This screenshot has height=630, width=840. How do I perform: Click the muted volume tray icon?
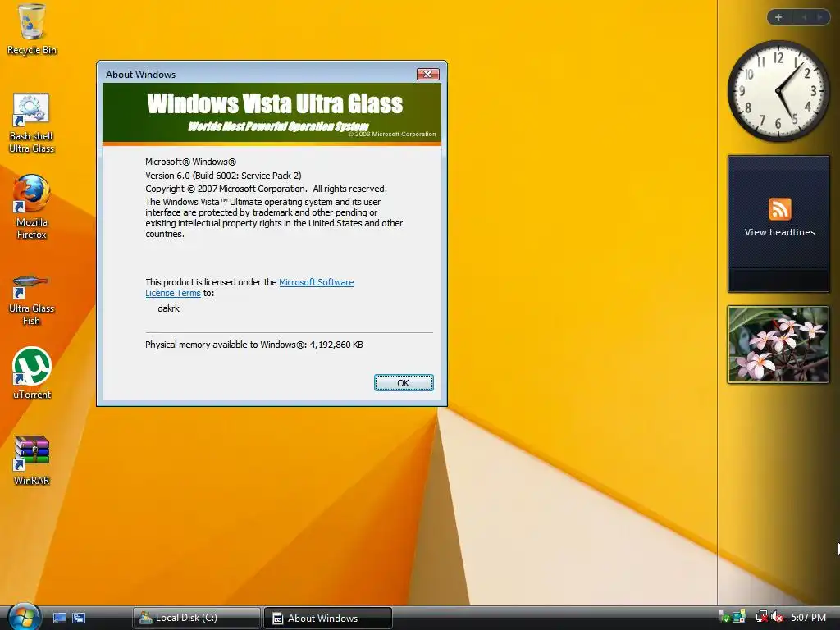(x=778, y=617)
